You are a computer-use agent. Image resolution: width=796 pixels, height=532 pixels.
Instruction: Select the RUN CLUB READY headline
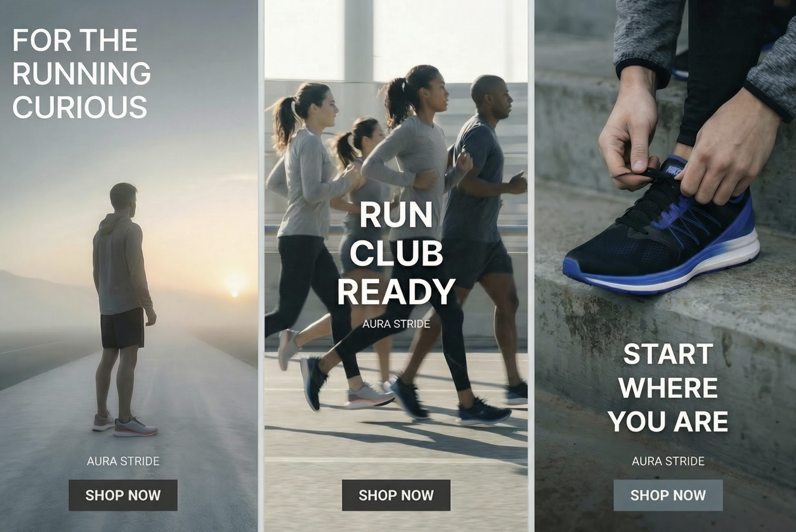pyautogui.click(x=396, y=253)
